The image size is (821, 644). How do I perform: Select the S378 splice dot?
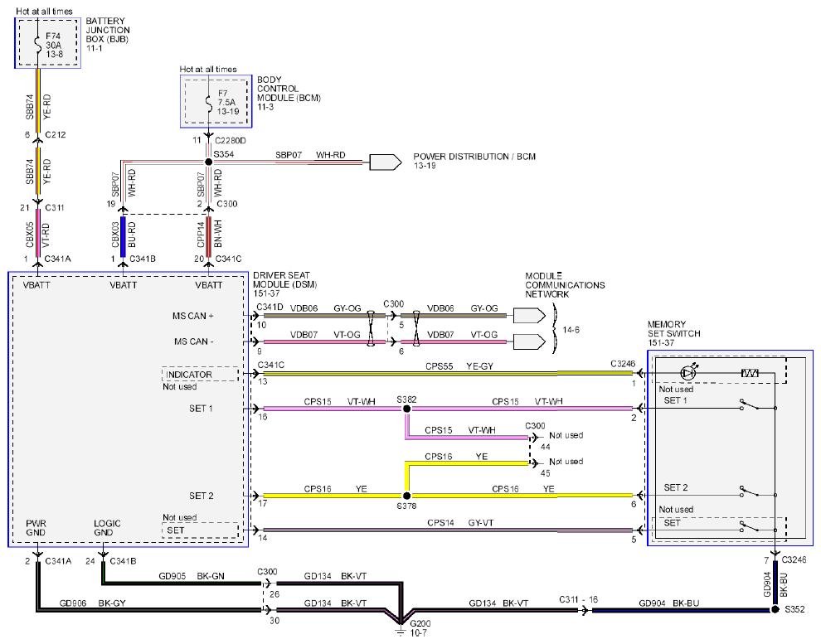406,496
